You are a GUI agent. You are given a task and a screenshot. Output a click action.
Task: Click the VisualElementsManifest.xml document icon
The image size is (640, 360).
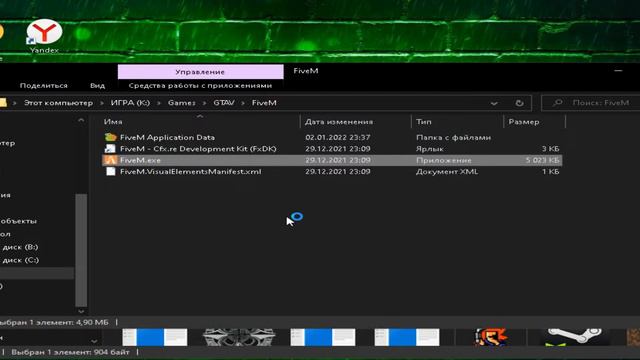tap(110, 171)
